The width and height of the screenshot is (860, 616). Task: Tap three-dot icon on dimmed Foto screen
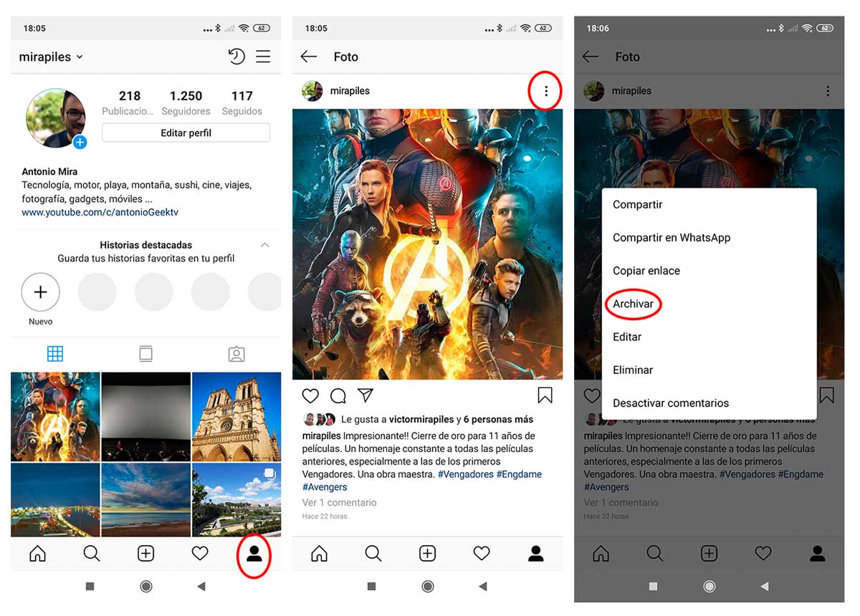click(828, 91)
